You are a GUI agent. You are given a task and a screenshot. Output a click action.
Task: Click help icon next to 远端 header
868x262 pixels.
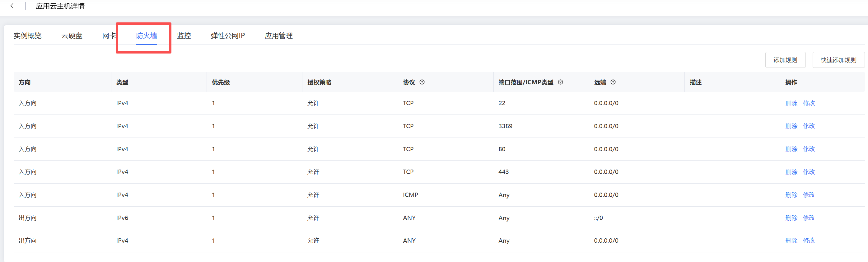click(613, 82)
